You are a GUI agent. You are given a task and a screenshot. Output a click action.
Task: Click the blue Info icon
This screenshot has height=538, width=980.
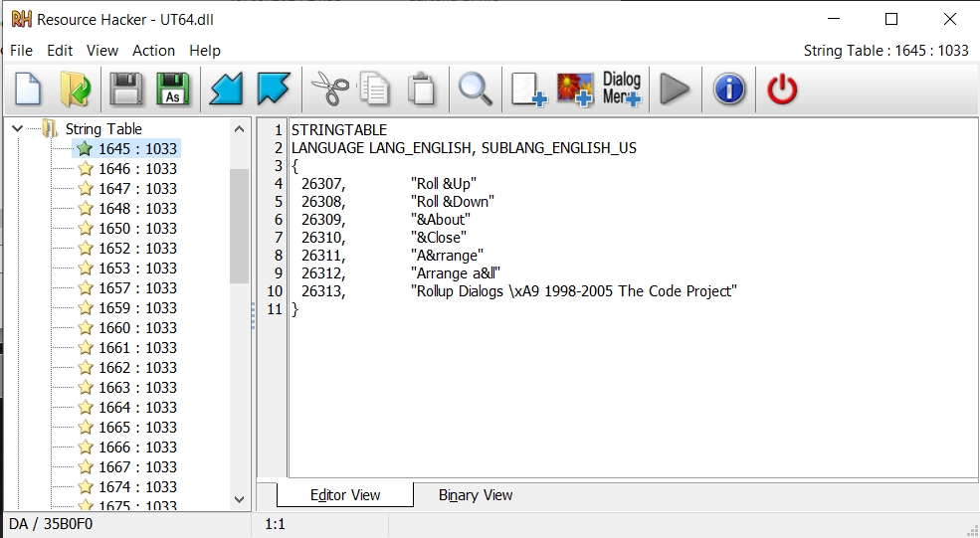click(728, 90)
